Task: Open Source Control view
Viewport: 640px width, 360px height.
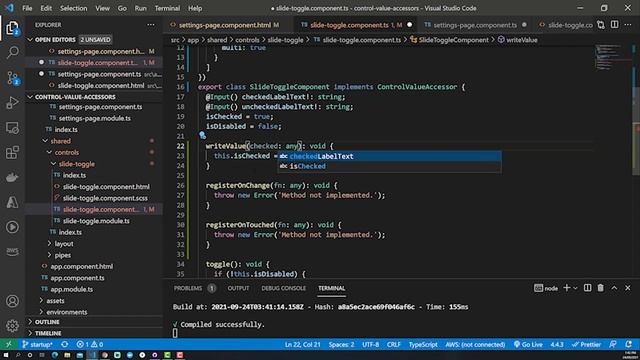Action: [x=12, y=78]
